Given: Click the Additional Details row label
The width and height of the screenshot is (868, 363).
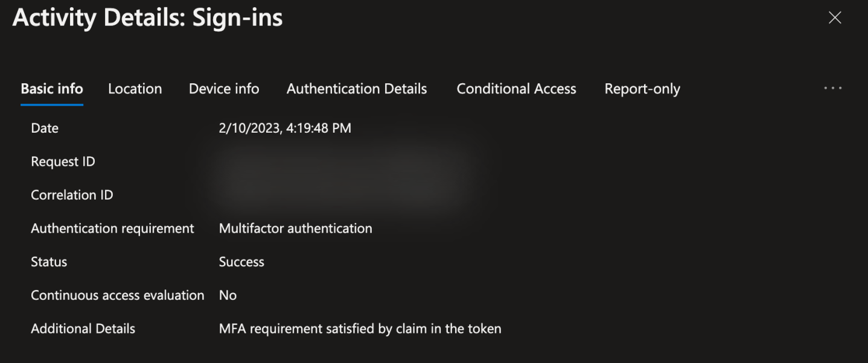Looking at the screenshot, I should [x=83, y=329].
